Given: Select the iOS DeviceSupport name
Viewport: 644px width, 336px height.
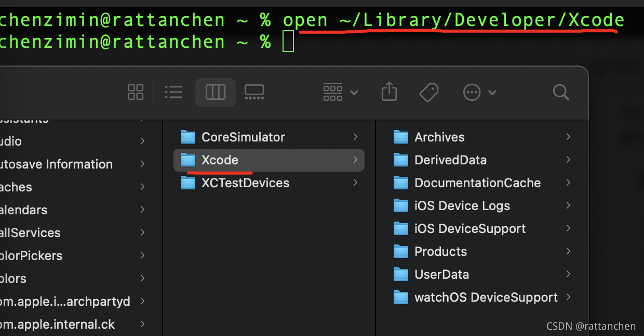Looking at the screenshot, I should [x=470, y=228].
